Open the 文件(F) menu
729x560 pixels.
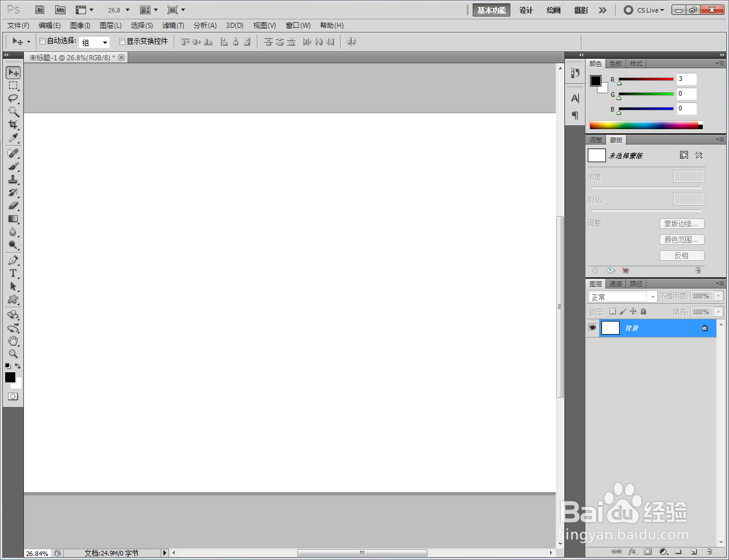pyautogui.click(x=18, y=26)
